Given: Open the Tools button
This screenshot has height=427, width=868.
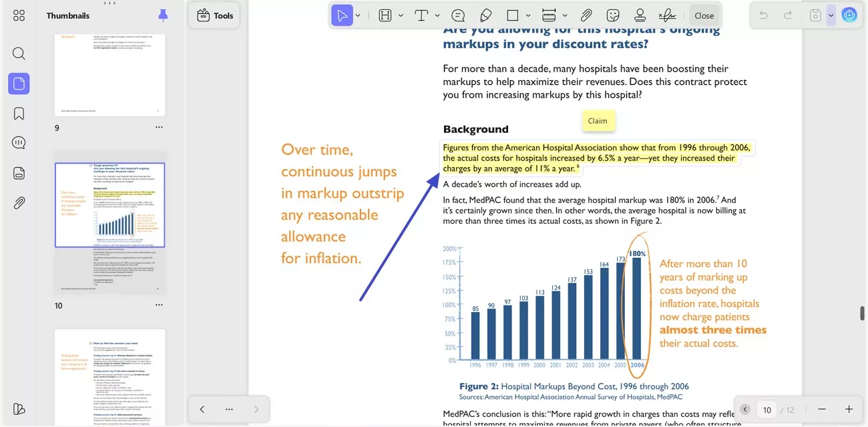Looking at the screenshot, I should click(214, 15).
